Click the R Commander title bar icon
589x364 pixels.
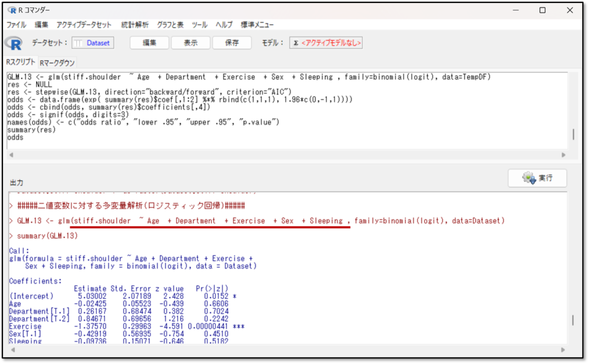(12, 10)
